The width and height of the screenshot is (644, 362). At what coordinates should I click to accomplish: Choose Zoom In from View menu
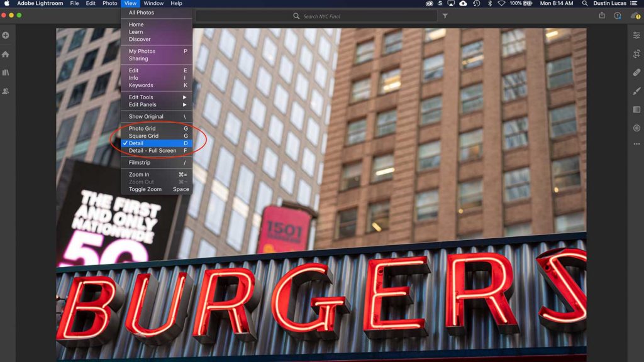coord(156,175)
